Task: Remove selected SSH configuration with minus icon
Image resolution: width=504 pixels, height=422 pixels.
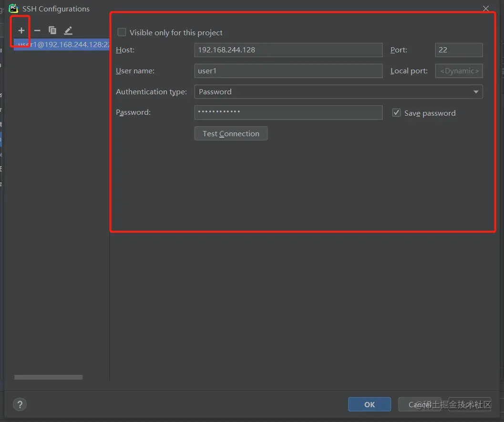Action: coord(37,30)
